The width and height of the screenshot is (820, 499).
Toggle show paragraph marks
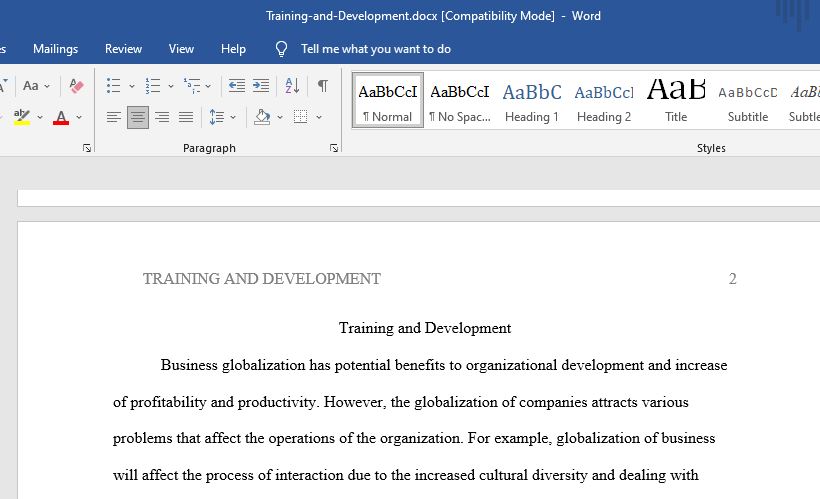tap(323, 85)
